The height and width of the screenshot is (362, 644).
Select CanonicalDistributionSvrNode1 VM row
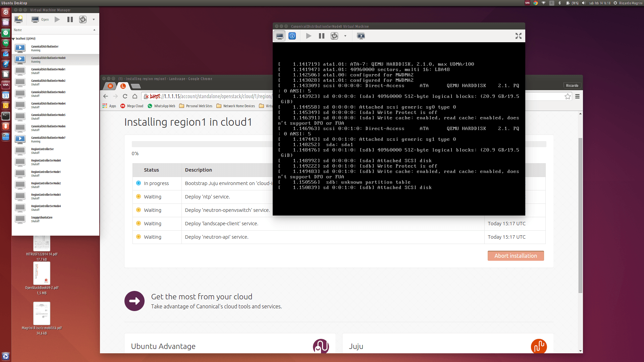pos(55,71)
